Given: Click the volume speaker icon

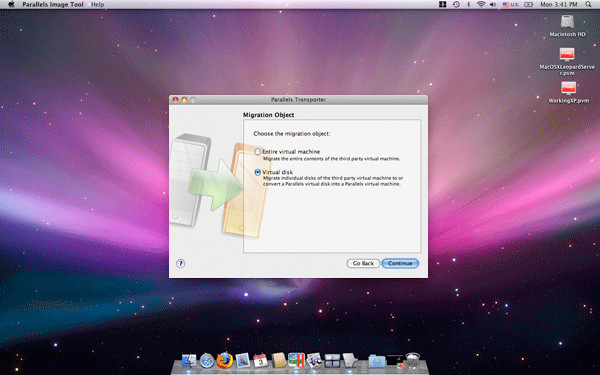Looking at the screenshot, I should tap(493, 5).
